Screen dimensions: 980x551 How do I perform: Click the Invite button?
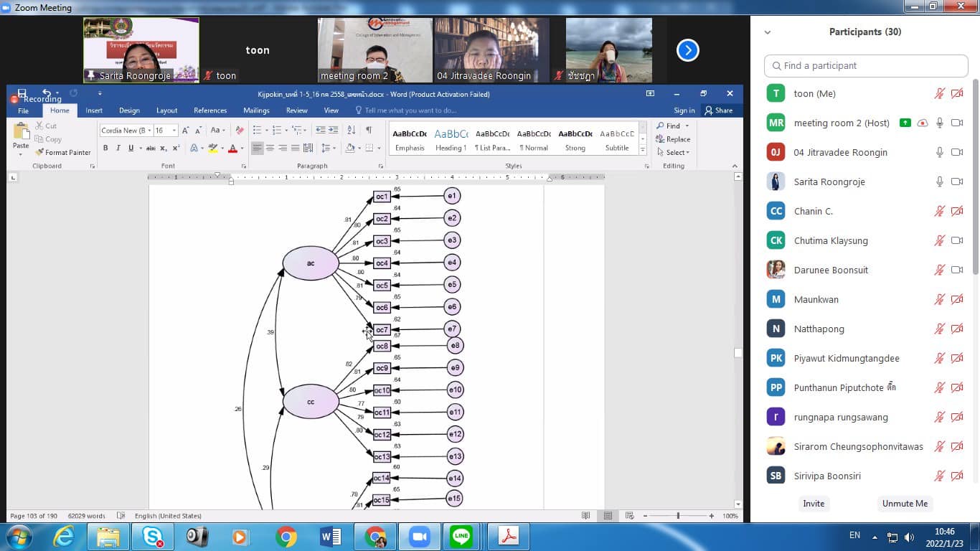pyautogui.click(x=814, y=504)
